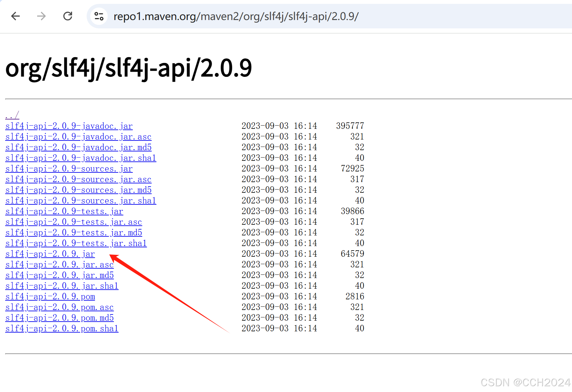
Task: Open slf4j-api-2.0.9.jar.sha1 checksum file
Action: click(62, 286)
